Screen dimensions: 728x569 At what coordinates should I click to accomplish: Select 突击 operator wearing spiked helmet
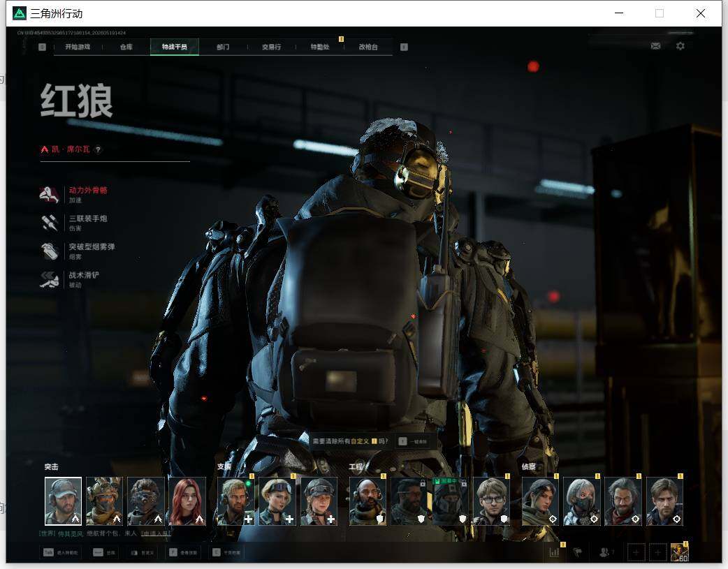point(105,501)
